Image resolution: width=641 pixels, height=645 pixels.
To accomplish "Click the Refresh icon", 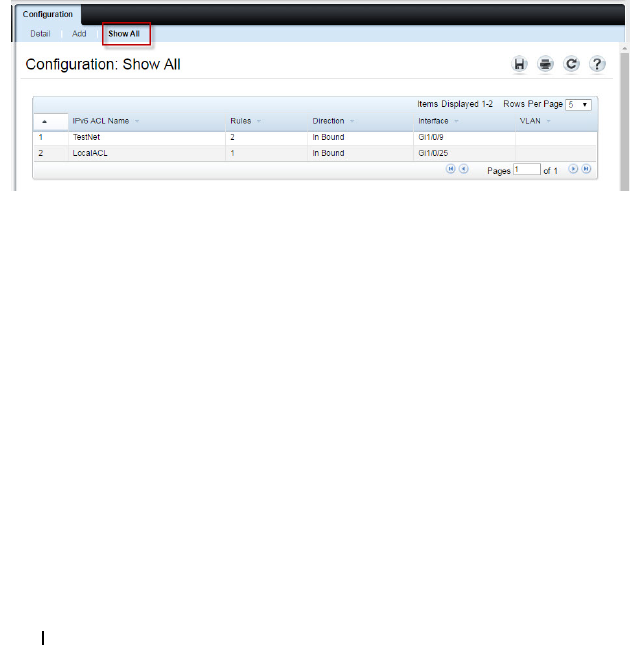I will [x=571, y=64].
